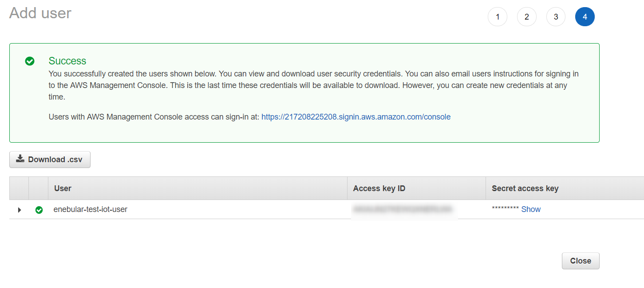Open the AWS console sign-in URL

(x=356, y=117)
